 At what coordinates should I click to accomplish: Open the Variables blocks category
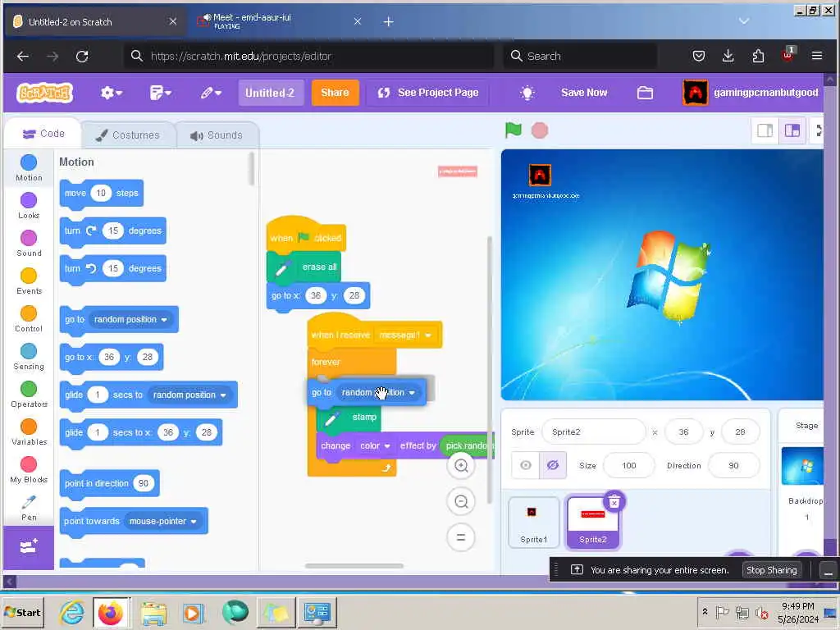coord(29,432)
